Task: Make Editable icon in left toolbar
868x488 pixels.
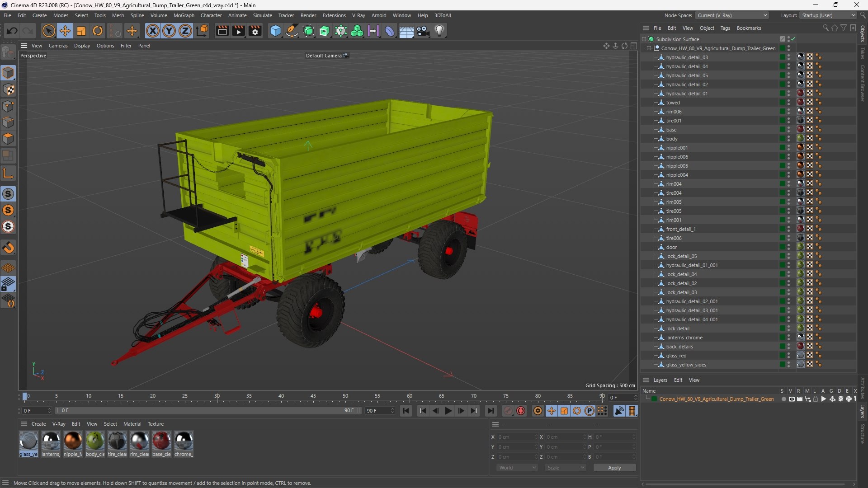Action: tap(8, 53)
